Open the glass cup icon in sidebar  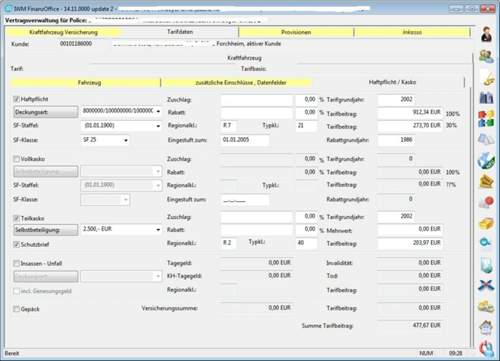(487, 265)
